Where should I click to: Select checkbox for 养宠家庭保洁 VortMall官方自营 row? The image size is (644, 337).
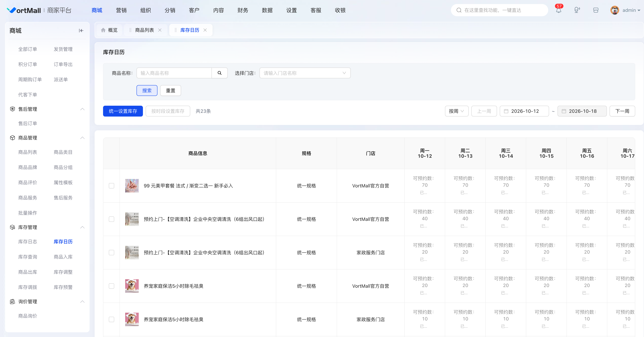click(112, 286)
